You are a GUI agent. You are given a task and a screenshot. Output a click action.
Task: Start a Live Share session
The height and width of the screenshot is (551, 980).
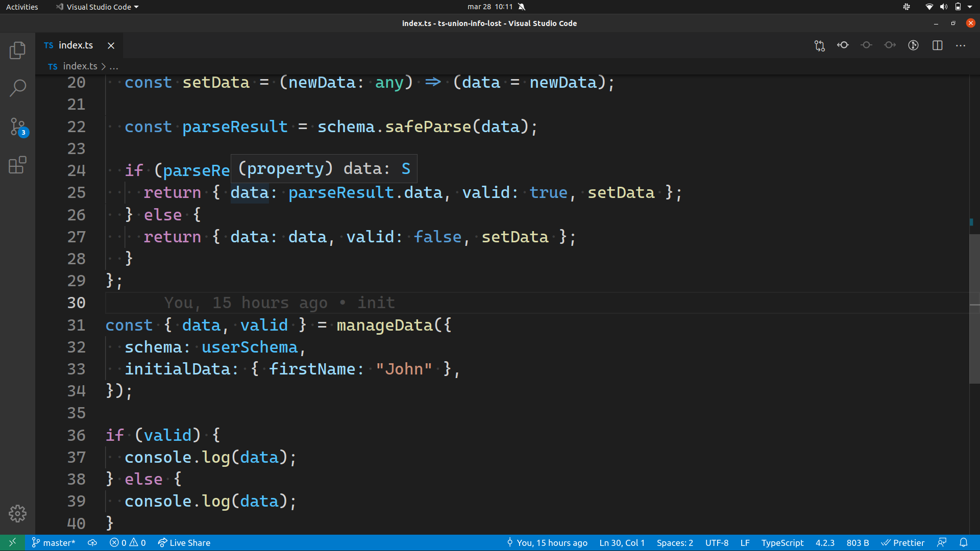pos(184,542)
